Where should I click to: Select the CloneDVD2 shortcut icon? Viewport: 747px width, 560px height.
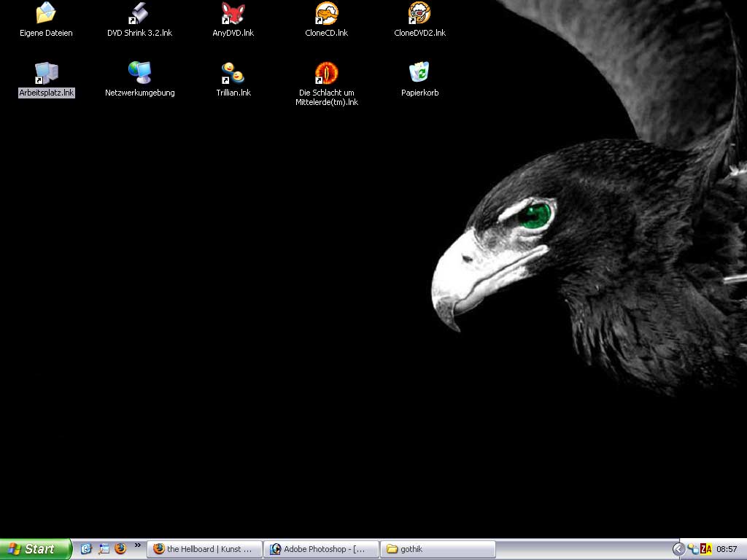point(419,13)
